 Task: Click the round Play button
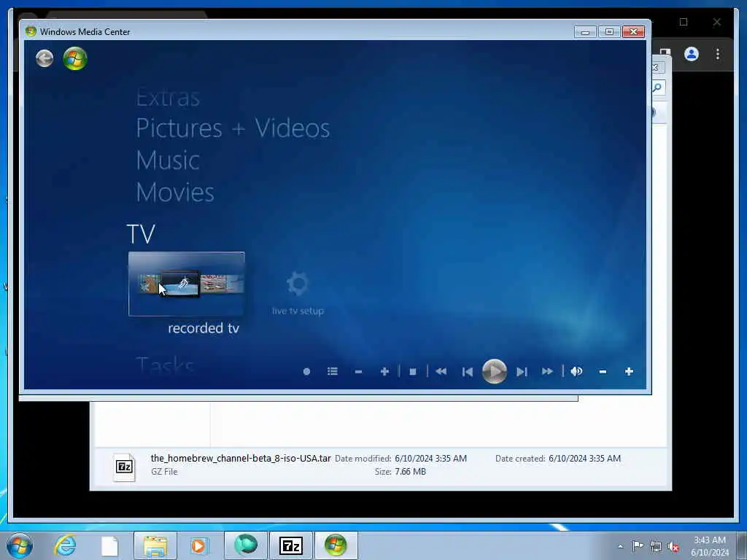(494, 371)
